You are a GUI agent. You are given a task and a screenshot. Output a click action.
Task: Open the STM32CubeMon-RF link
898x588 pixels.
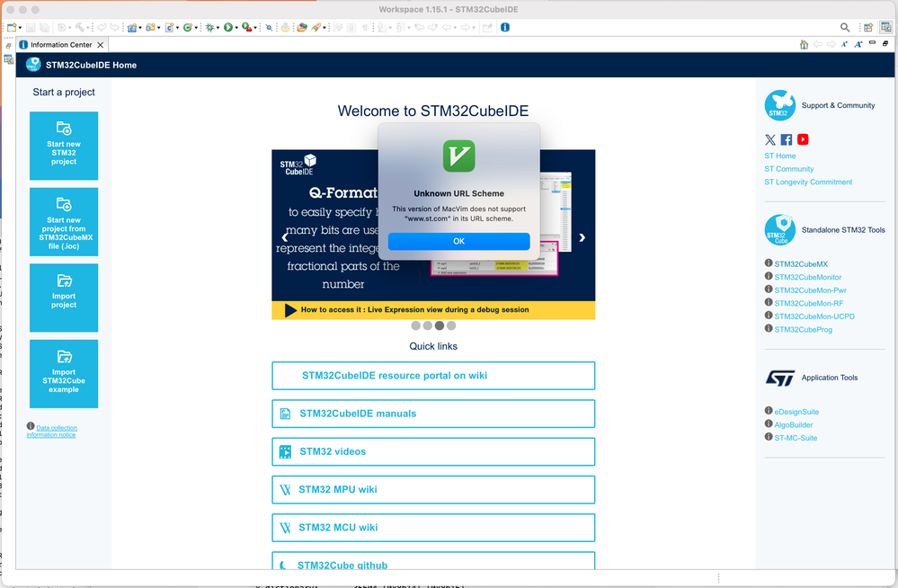809,304
